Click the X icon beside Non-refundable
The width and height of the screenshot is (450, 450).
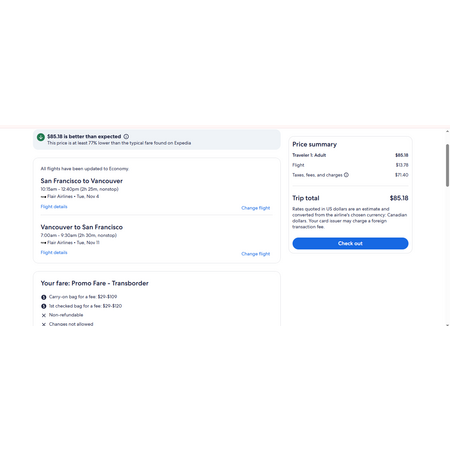[x=44, y=315]
